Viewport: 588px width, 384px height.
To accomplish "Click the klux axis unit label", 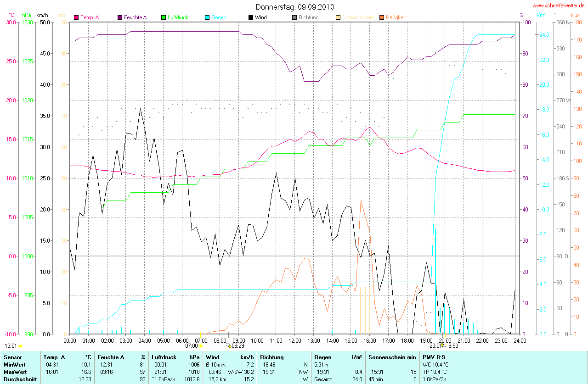I will click(x=575, y=15).
